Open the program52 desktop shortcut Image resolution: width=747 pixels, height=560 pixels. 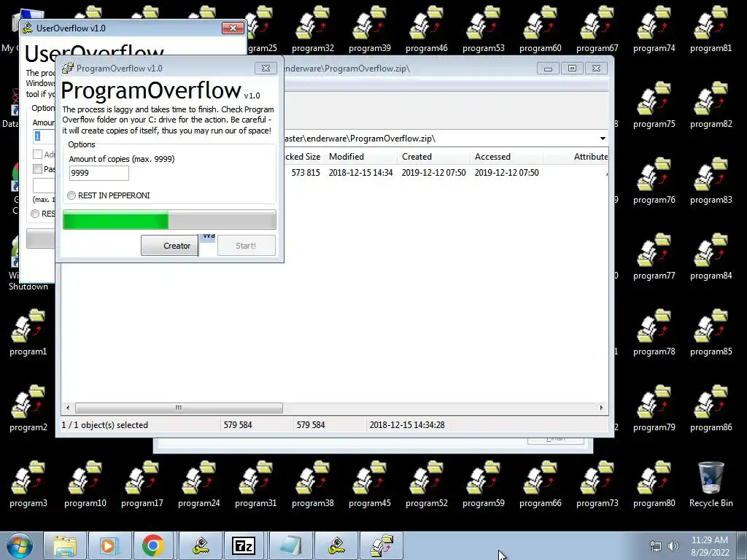[426, 484]
